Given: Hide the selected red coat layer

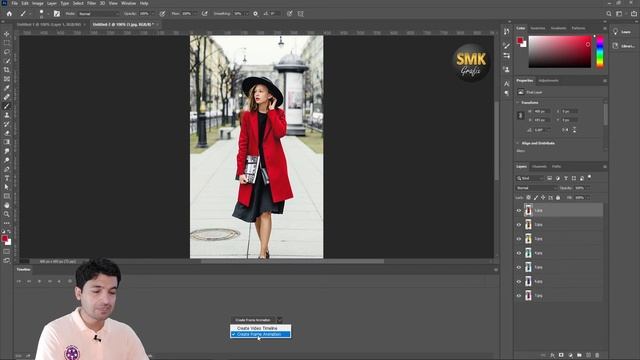Looking at the screenshot, I should tap(519, 210).
